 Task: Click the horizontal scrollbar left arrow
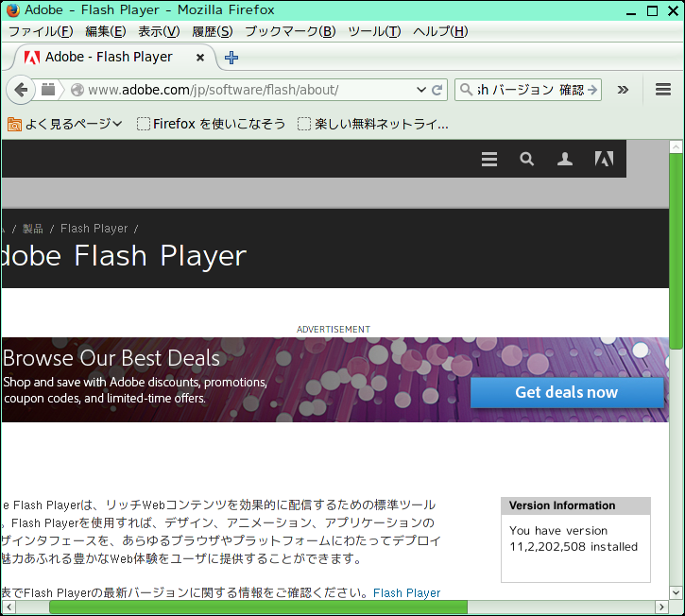9,607
